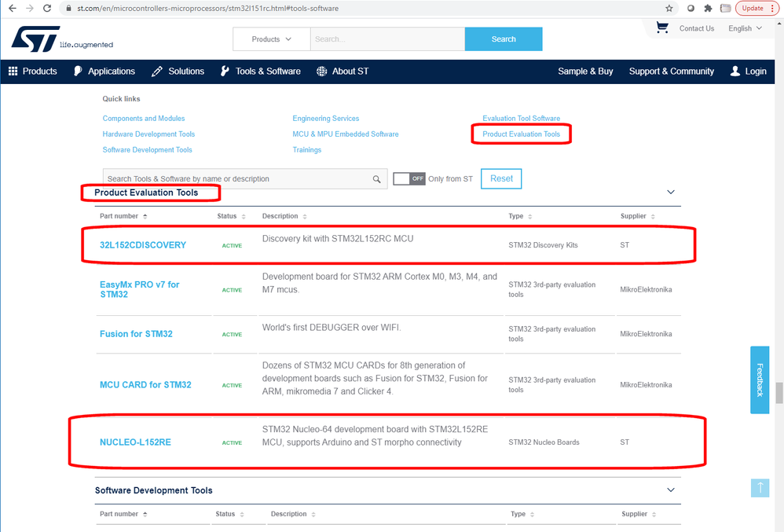Image resolution: width=784 pixels, height=532 pixels.
Task: Open the 32L152CDISCOVERY part link
Action: 143,245
